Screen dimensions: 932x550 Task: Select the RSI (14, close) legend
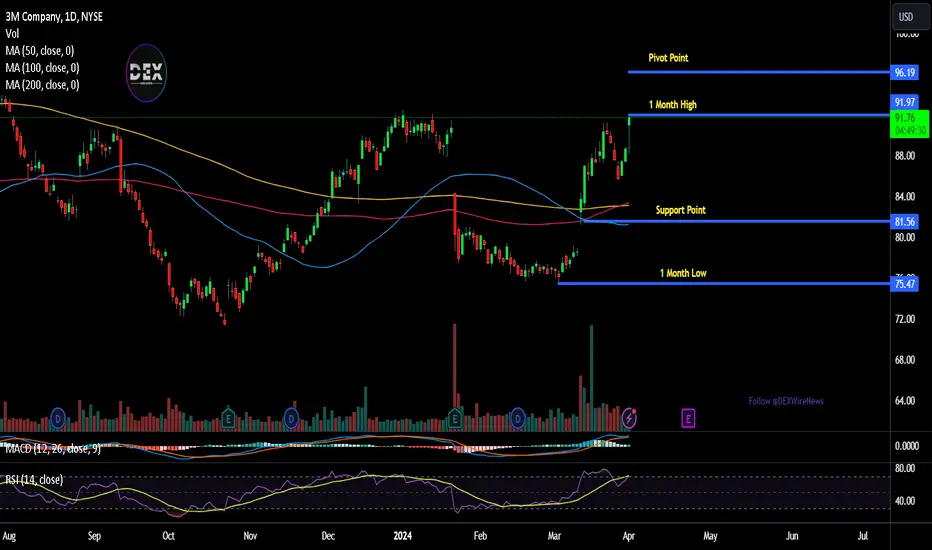click(x=34, y=479)
